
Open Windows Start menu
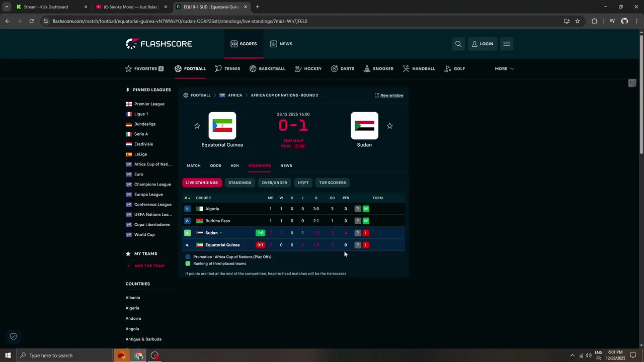tap(8, 355)
